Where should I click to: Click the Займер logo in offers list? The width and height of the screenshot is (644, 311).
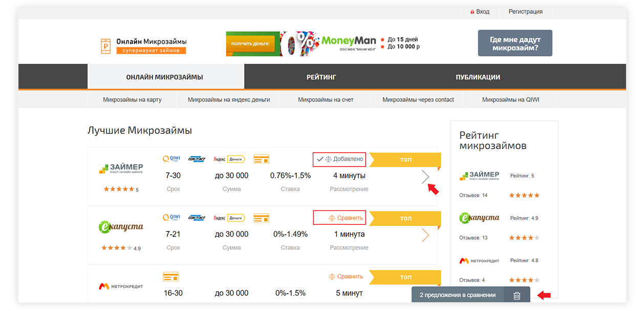pos(121,169)
